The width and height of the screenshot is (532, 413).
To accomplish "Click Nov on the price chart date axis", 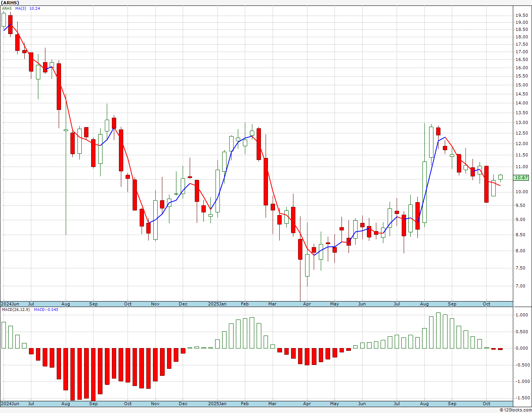I will point(155,304).
